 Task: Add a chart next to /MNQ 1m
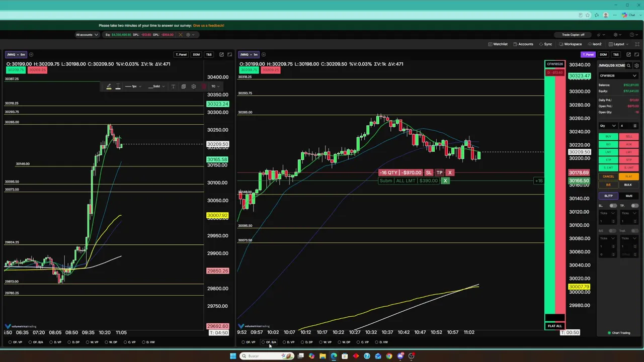pyautogui.click(x=264, y=54)
